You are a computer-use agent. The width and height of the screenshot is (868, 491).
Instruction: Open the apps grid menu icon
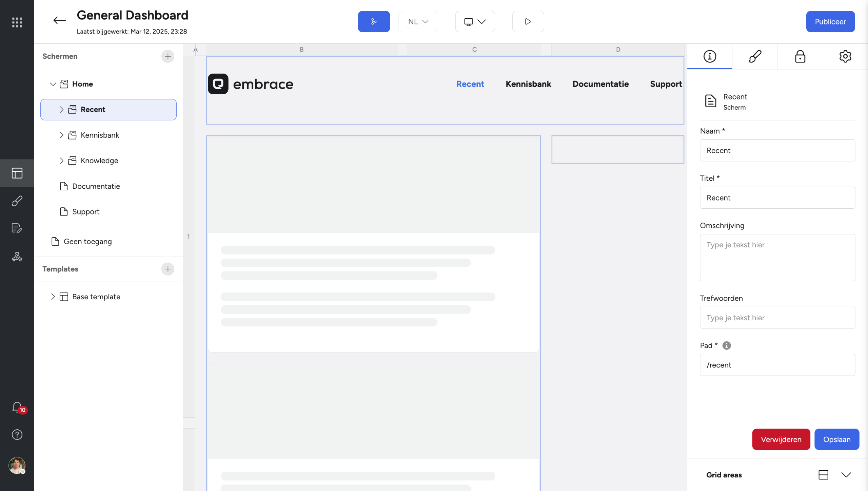point(17,22)
